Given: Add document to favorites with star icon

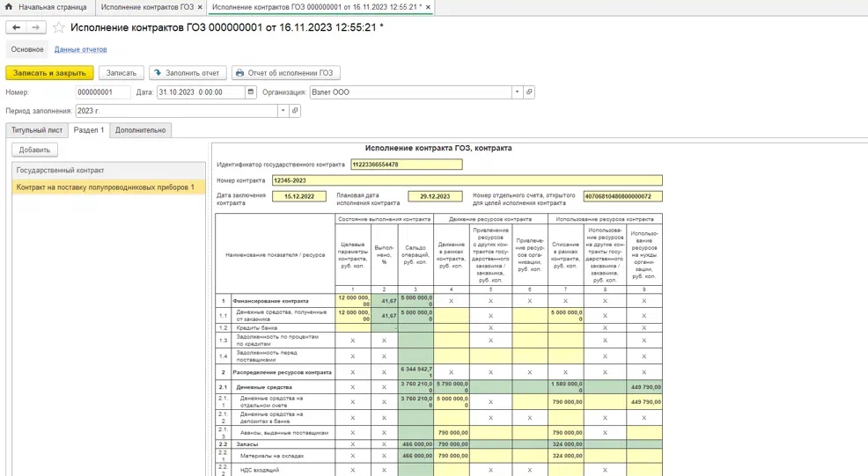Looking at the screenshot, I should 59,27.
